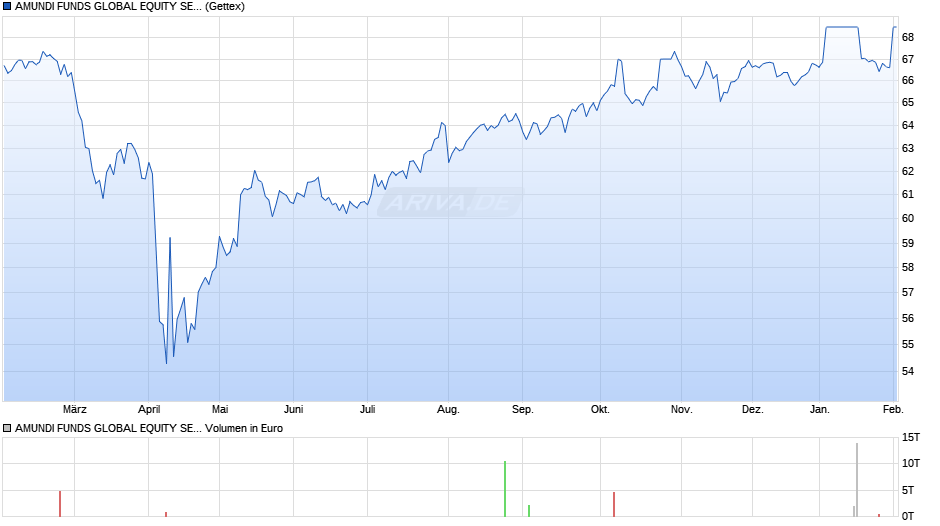The width and height of the screenshot is (940, 526).
Task: Click the Jan. month label
Action: (820, 410)
